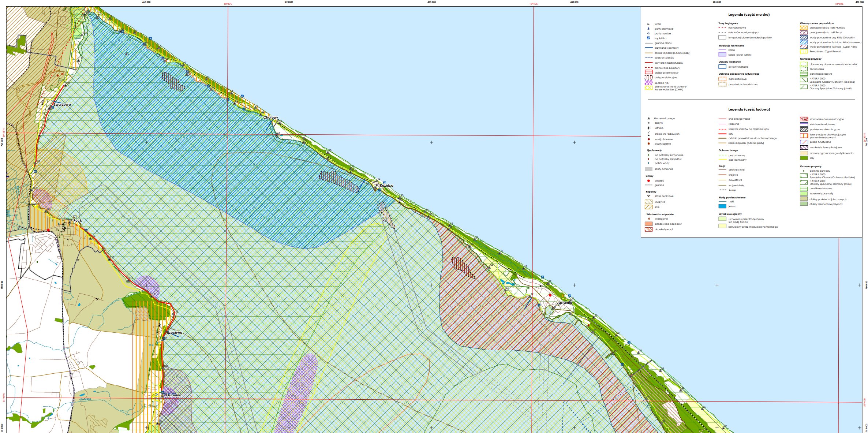Click the 18°30'E longitude label

tap(228, 4)
